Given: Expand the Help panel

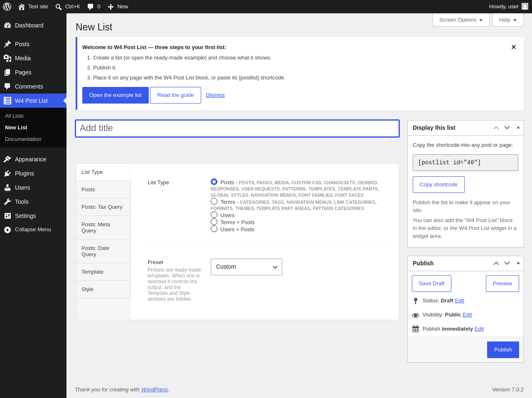Looking at the screenshot, I should (508, 20).
